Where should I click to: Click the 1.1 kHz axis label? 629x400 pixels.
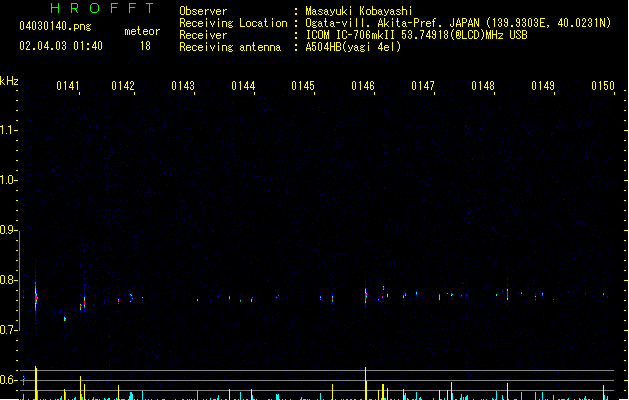[x=7, y=130]
